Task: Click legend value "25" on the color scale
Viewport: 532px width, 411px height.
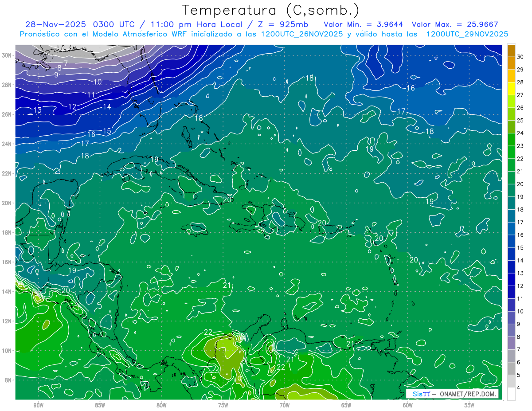Action: (x=520, y=121)
